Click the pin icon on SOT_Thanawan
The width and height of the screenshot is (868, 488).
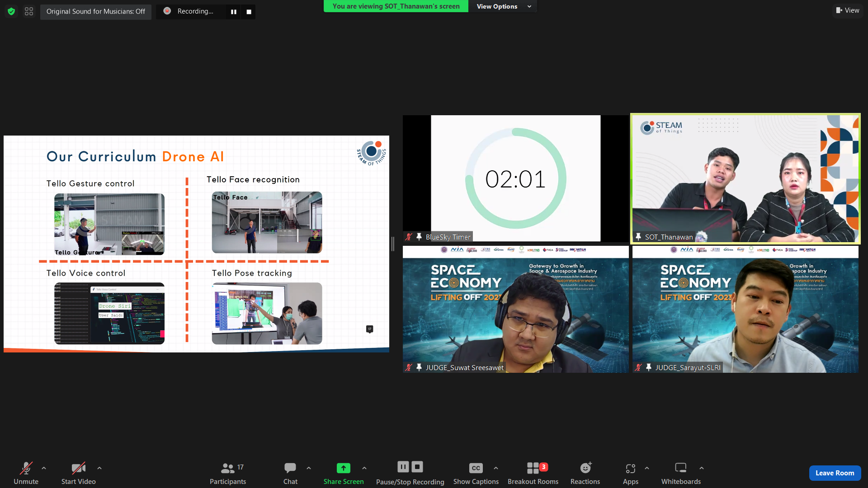[x=638, y=237]
